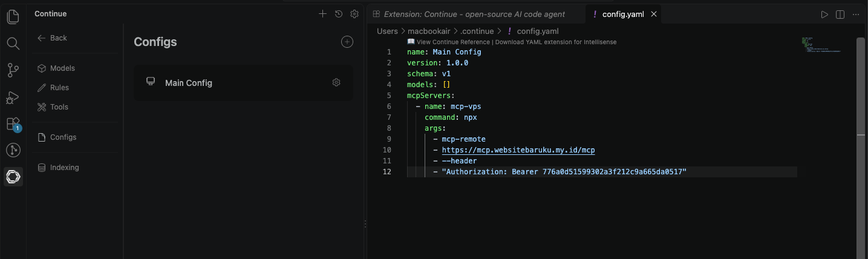The height and width of the screenshot is (259, 868).
Task: Click line number 5 in gutter
Action: pyautogui.click(x=389, y=96)
